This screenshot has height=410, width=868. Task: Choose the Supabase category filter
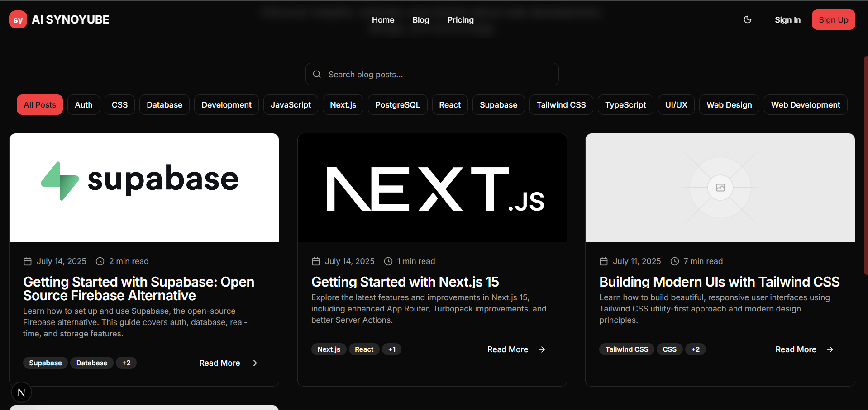498,105
